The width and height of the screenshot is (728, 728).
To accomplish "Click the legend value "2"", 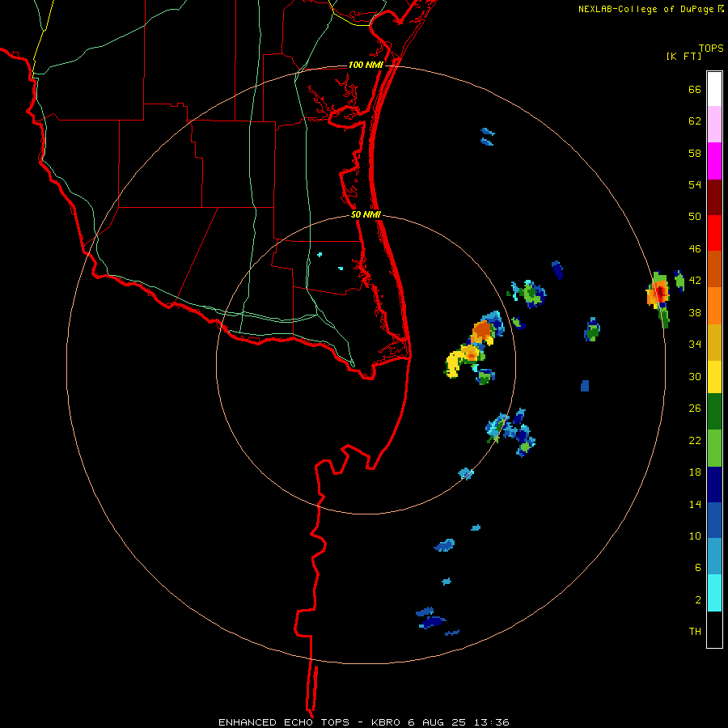I will [x=698, y=600].
